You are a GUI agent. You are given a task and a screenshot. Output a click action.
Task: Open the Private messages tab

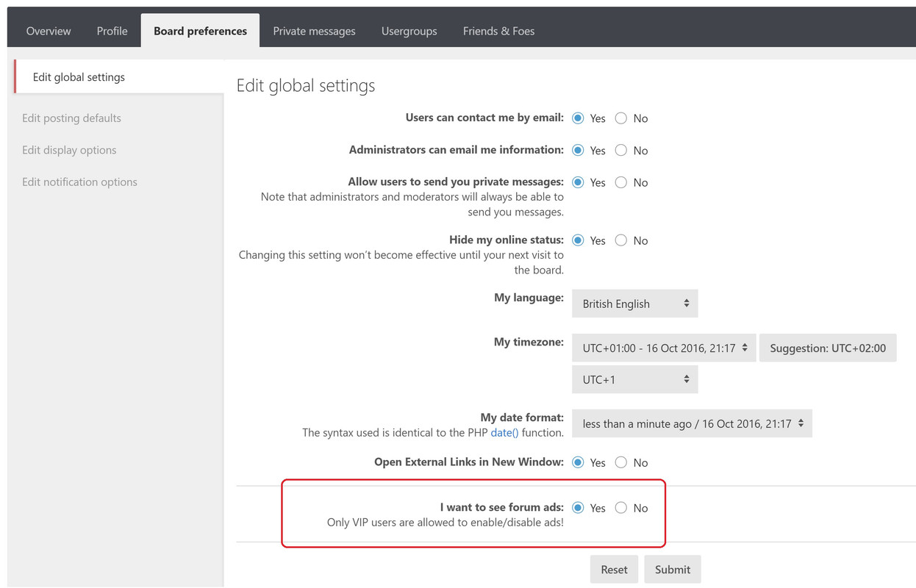coord(314,31)
